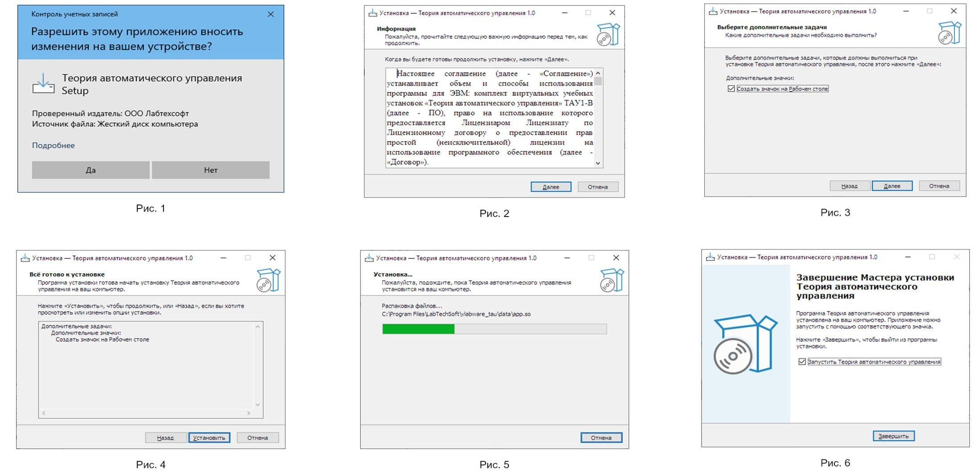The width and height of the screenshot is (980, 471).
Task: Click Отмена in the ready-to-install window
Action: 258,438
